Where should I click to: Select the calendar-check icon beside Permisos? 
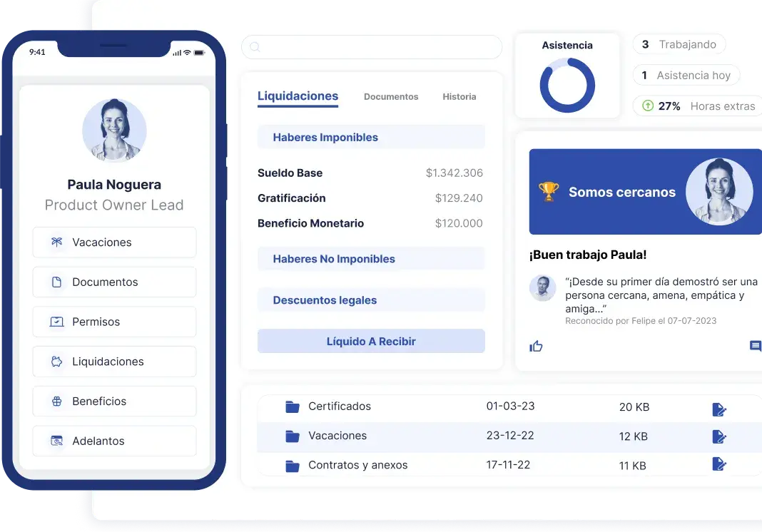pyautogui.click(x=55, y=322)
